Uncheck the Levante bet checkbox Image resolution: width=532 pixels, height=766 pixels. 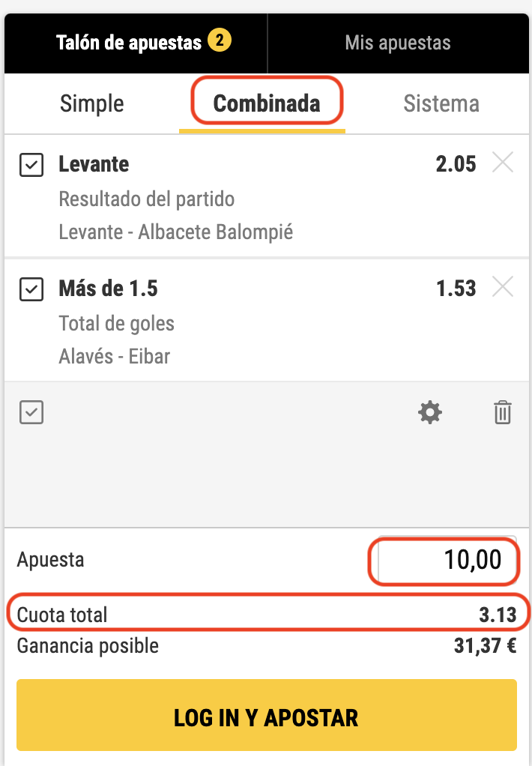[x=31, y=165]
